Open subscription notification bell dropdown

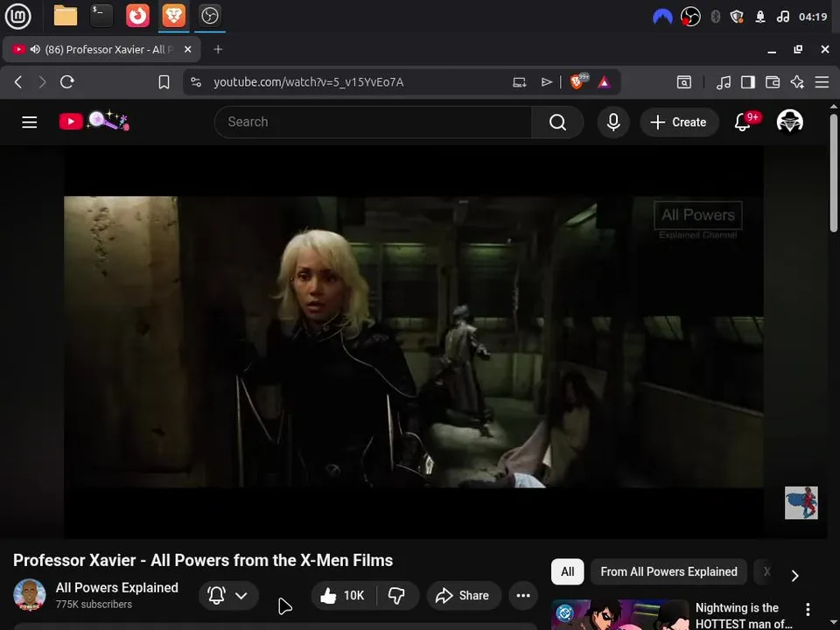click(228, 595)
